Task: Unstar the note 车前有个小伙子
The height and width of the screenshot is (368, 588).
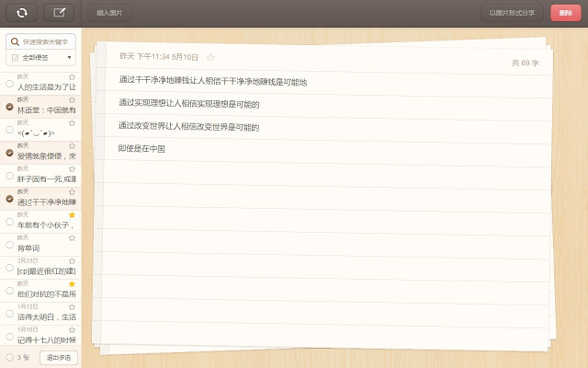Action: click(72, 214)
